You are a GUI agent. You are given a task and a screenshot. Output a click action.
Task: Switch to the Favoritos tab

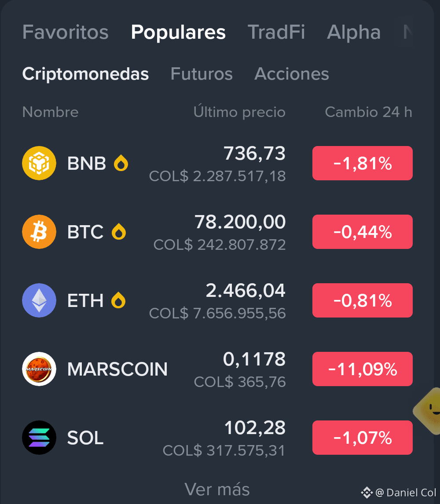tap(65, 32)
